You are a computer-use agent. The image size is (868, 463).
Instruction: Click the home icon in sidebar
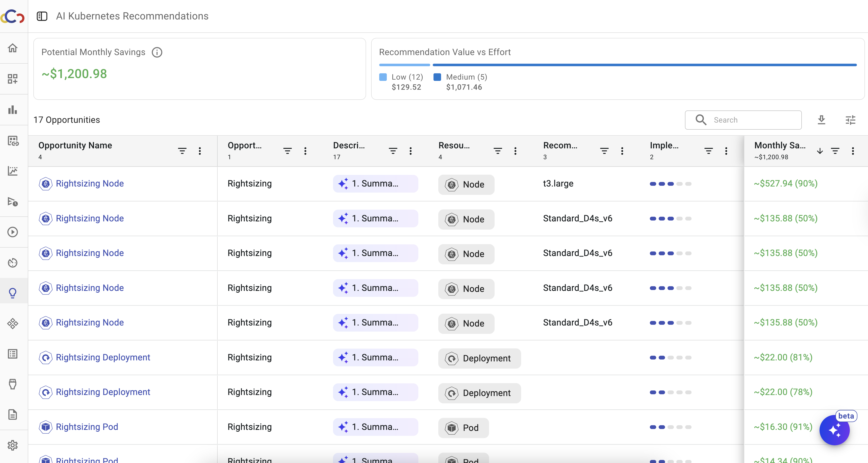click(13, 48)
